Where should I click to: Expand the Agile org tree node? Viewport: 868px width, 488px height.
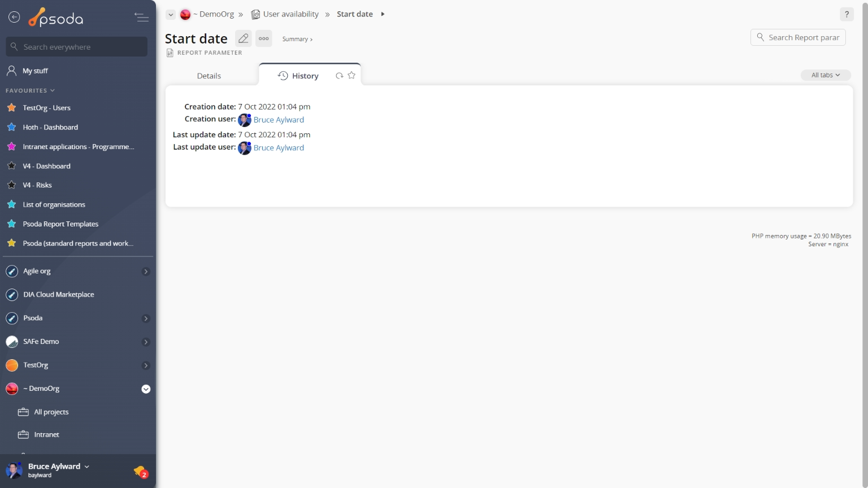pos(146,272)
